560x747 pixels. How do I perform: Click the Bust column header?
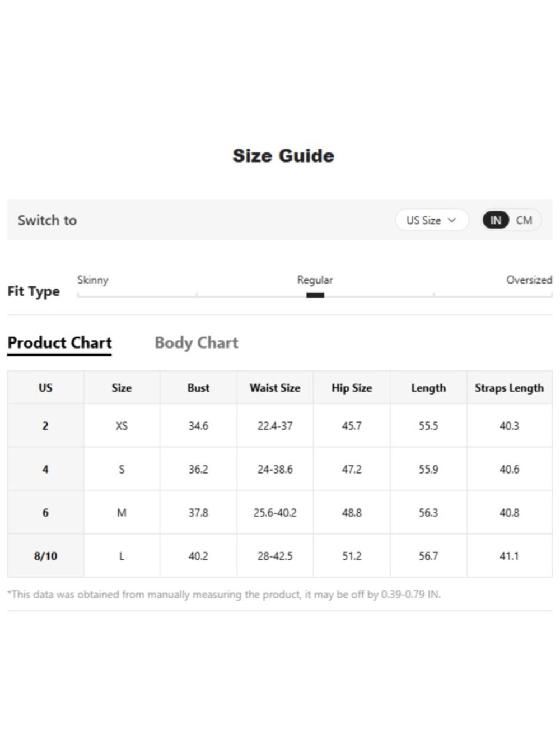[x=198, y=388]
